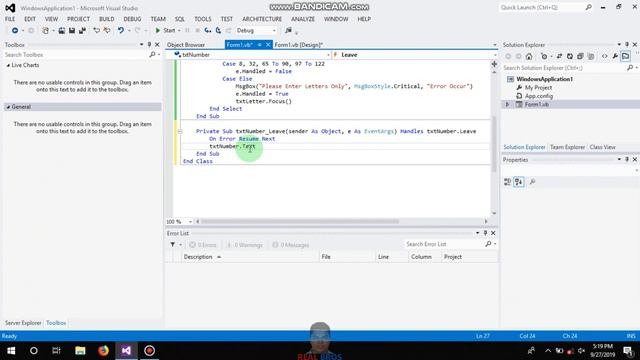Open the ARCHITECTURE menu
The image size is (640, 360).
click(262, 19)
